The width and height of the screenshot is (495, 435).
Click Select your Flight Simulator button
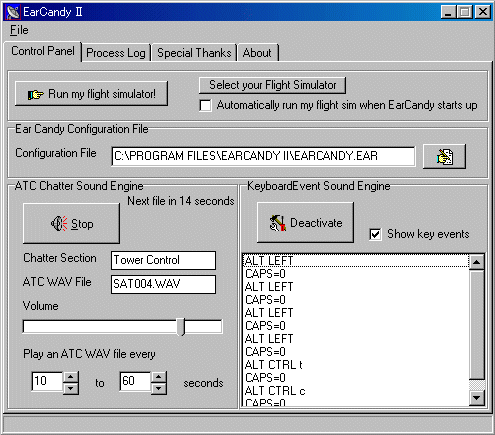click(x=272, y=85)
